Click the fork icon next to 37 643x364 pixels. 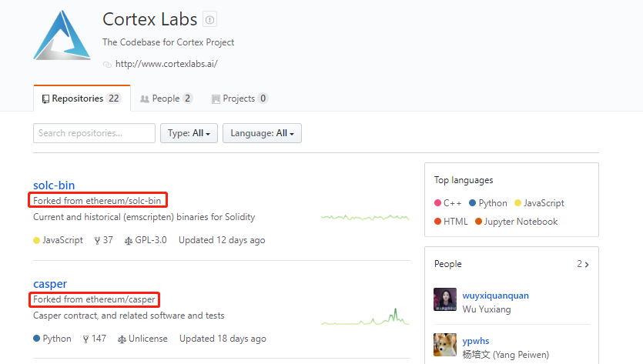coord(97,241)
